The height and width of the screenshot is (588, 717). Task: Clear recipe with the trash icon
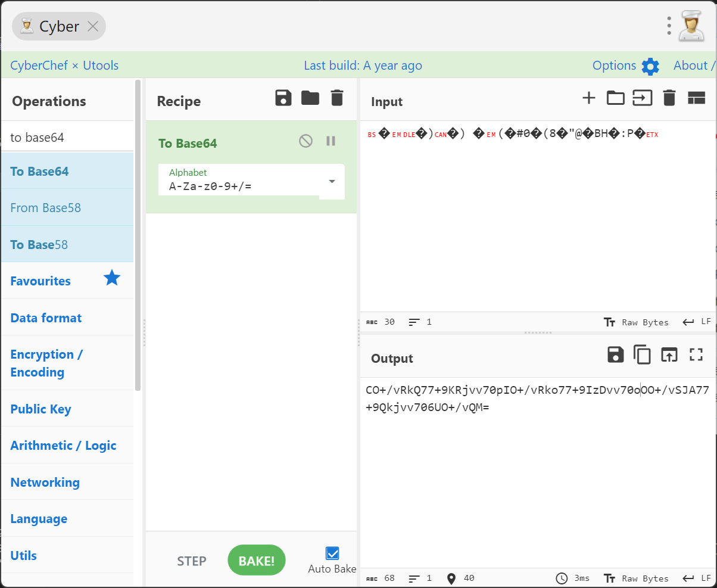pos(337,98)
